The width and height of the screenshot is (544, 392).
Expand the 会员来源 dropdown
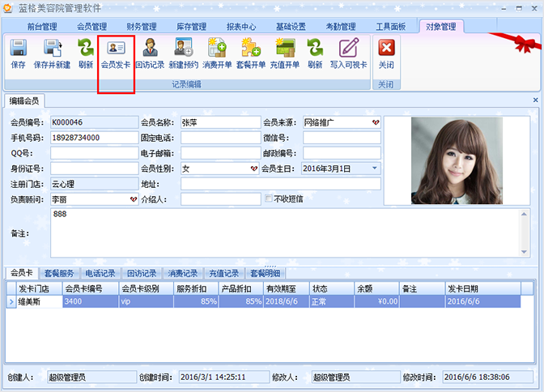375,122
